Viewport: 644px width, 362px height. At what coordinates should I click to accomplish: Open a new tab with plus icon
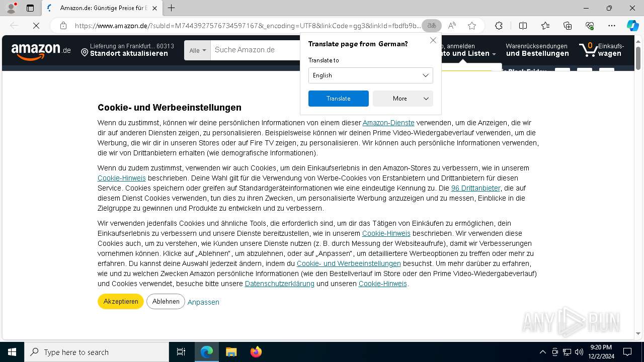tap(172, 8)
